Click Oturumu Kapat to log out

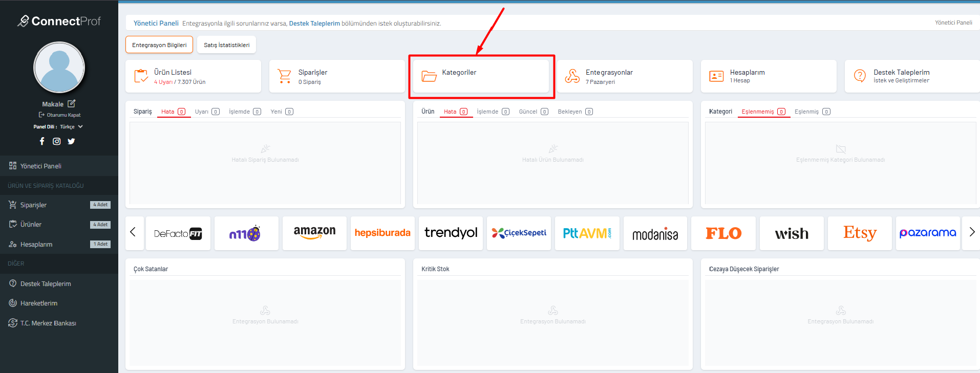click(59, 115)
